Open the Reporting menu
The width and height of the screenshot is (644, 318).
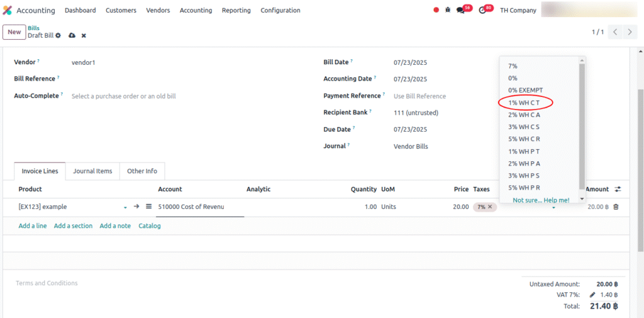coord(236,10)
